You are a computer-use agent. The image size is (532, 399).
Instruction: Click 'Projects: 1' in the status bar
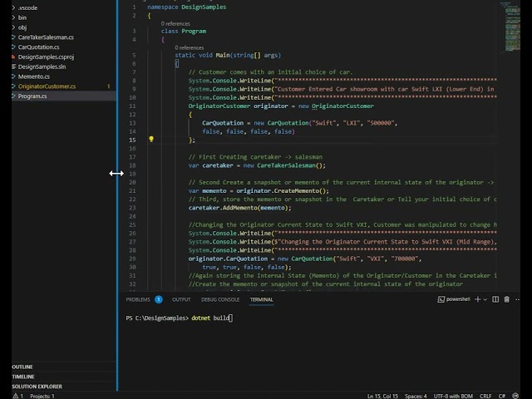click(x=42, y=396)
